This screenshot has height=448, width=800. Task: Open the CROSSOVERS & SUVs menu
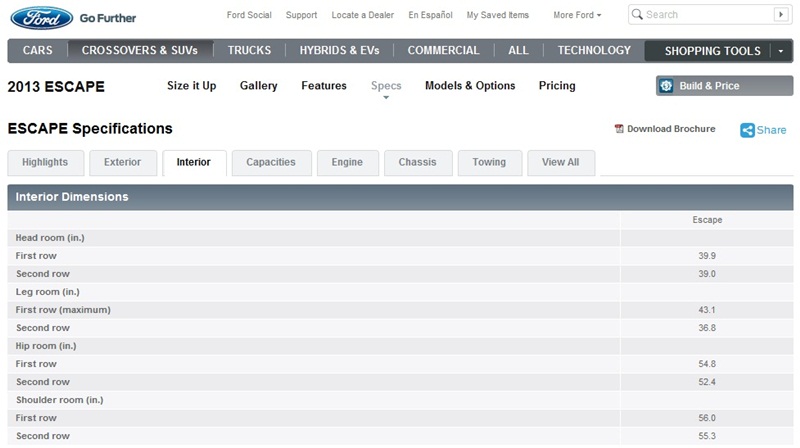click(140, 51)
